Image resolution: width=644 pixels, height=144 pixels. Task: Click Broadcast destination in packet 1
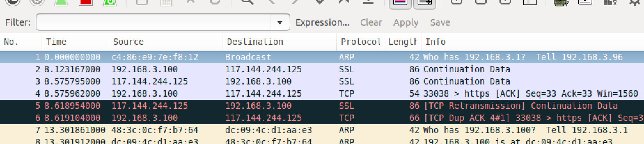tap(248, 57)
